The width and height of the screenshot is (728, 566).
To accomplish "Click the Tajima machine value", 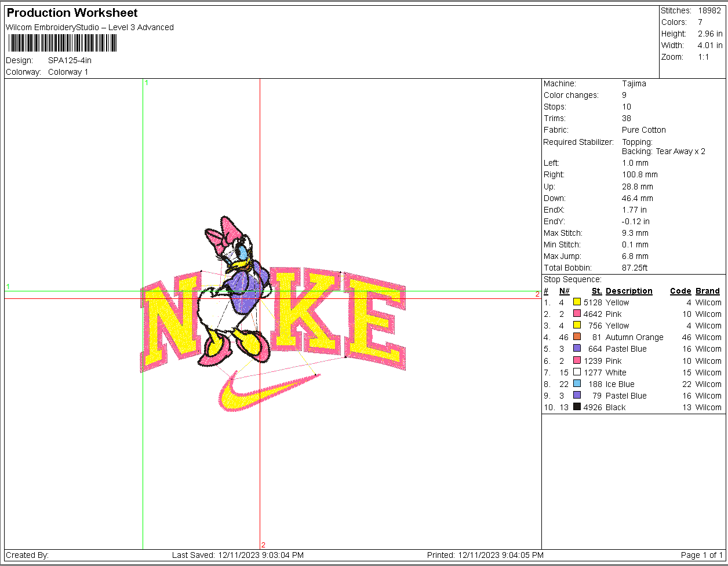I will [634, 83].
